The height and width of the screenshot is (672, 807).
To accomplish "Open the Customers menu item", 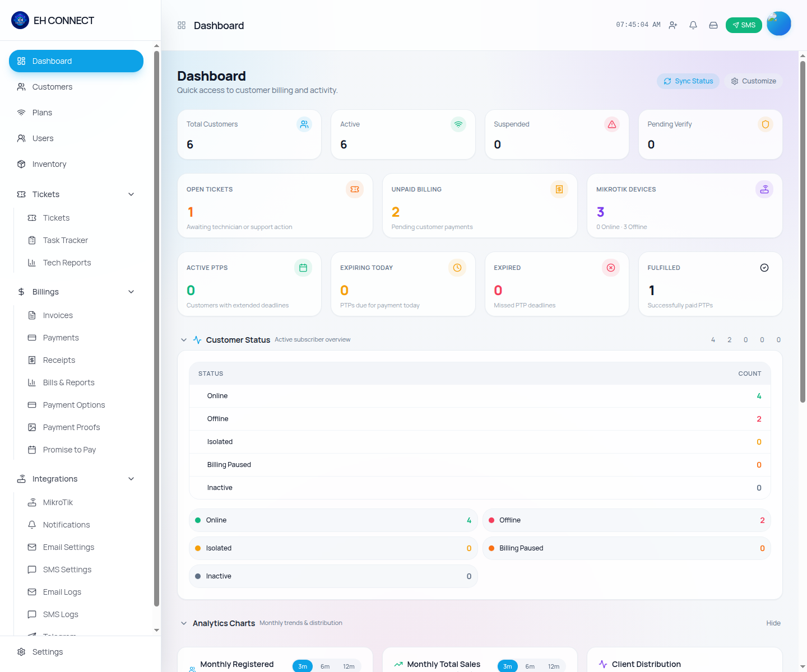I will (x=76, y=87).
